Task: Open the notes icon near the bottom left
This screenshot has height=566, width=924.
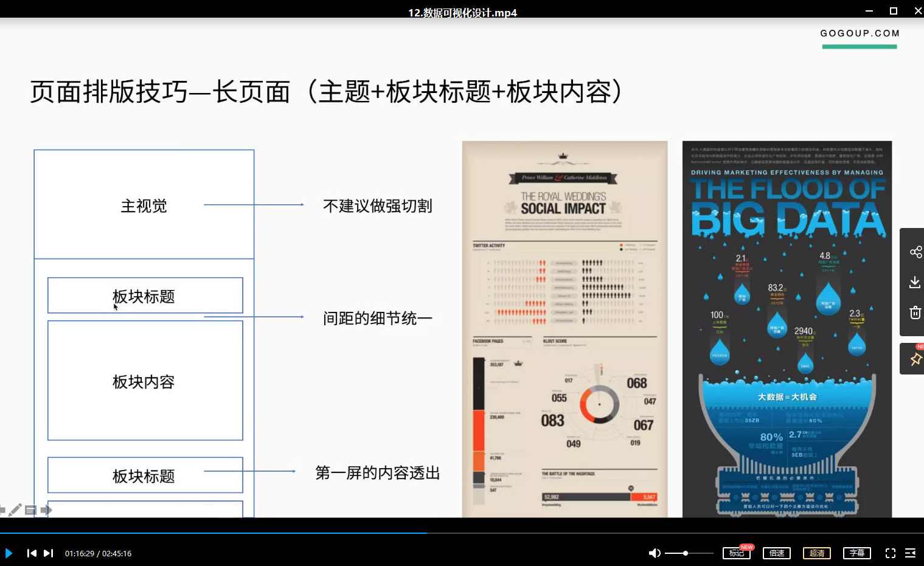Action: click(x=31, y=510)
